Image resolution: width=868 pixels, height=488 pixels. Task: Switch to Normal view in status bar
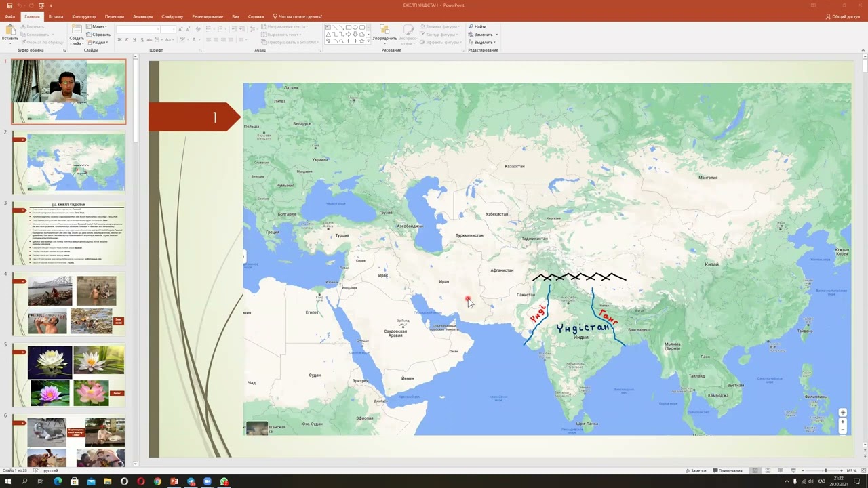pos(755,470)
